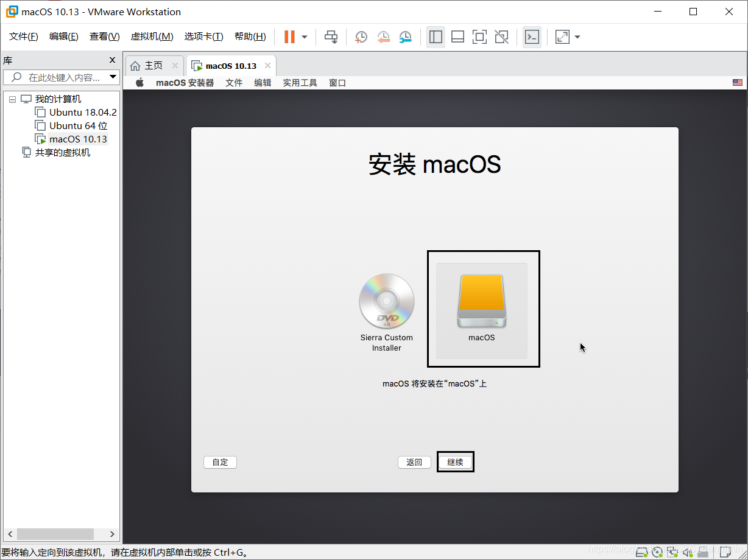Open the 窗口 menu

click(337, 83)
